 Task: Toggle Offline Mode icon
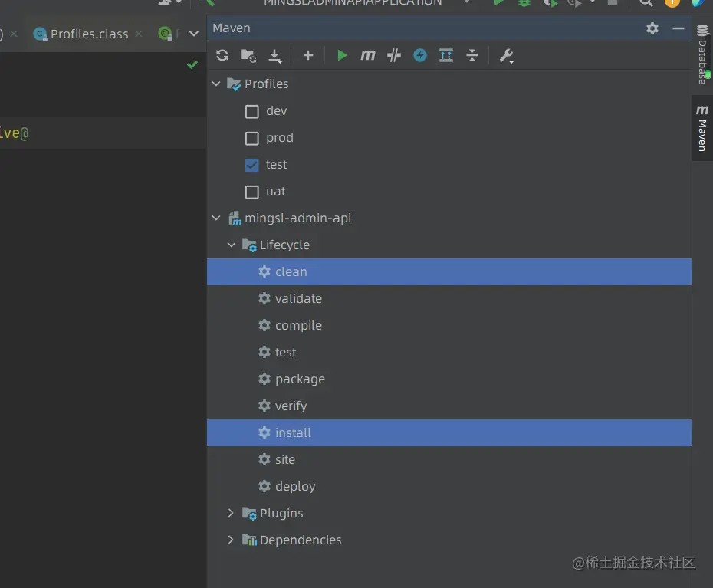tap(394, 55)
